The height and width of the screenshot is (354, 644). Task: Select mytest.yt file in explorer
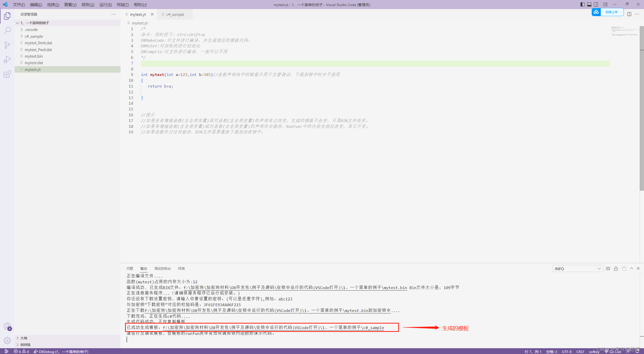click(67, 69)
